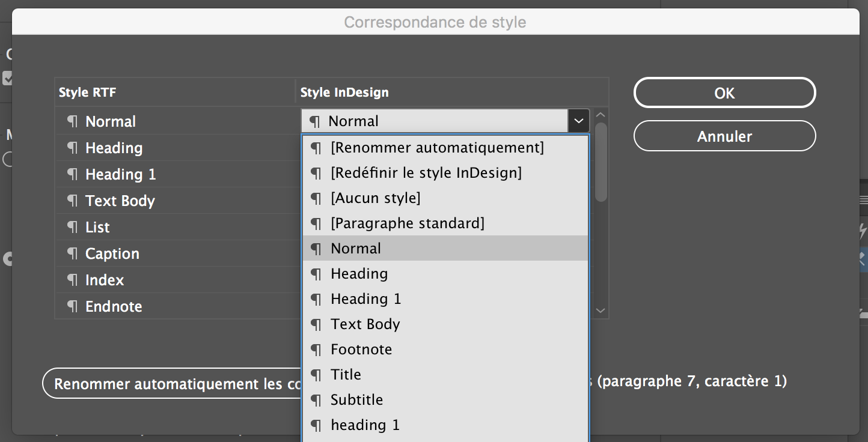
Task: Click scroll up arrow of style table
Action: (601, 115)
